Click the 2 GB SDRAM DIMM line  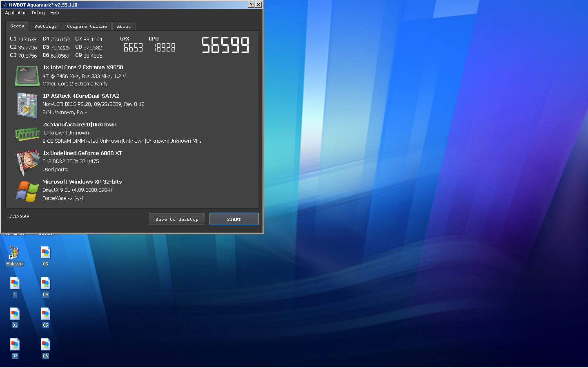(x=122, y=141)
